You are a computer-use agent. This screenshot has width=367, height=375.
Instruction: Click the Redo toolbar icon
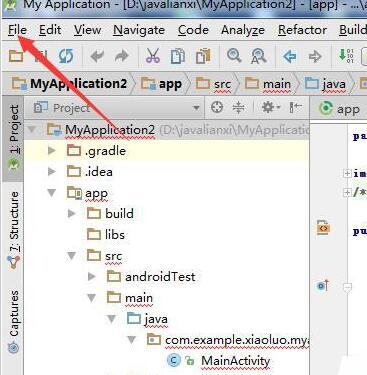(121, 56)
